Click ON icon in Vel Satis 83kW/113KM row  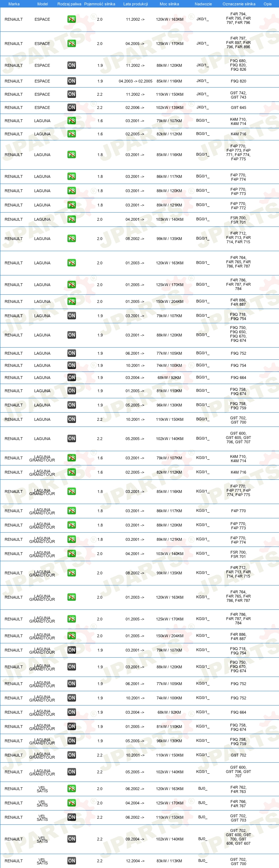click(72, 861)
